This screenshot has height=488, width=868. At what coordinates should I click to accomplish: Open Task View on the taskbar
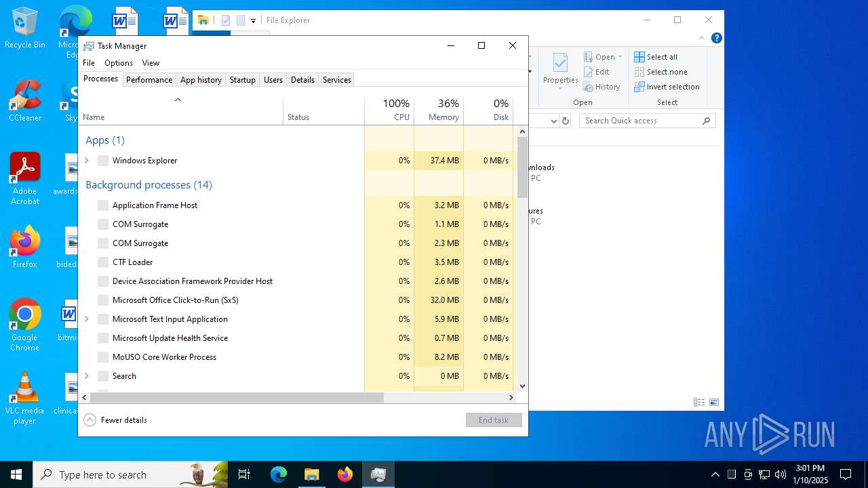[x=244, y=474]
